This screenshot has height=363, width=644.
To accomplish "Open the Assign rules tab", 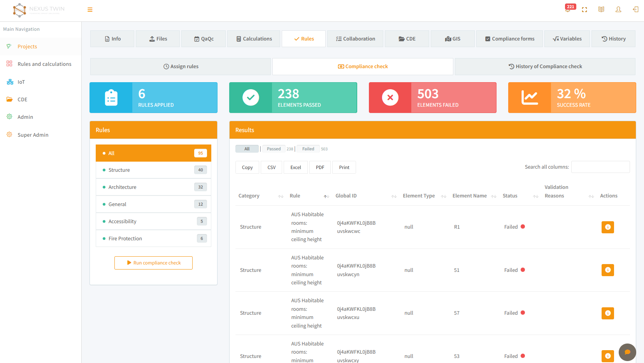I will (x=181, y=67).
